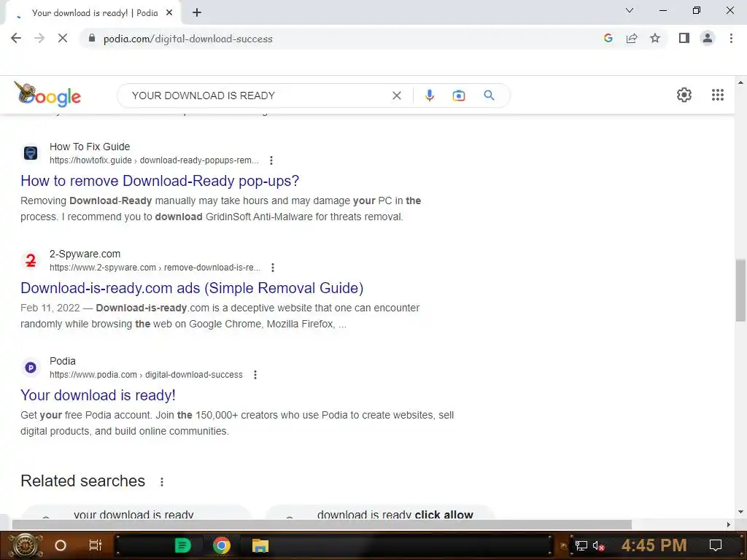Go to Google home via logo
Image resolution: width=747 pixels, height=560 pixels.
(x=47, y=94)
